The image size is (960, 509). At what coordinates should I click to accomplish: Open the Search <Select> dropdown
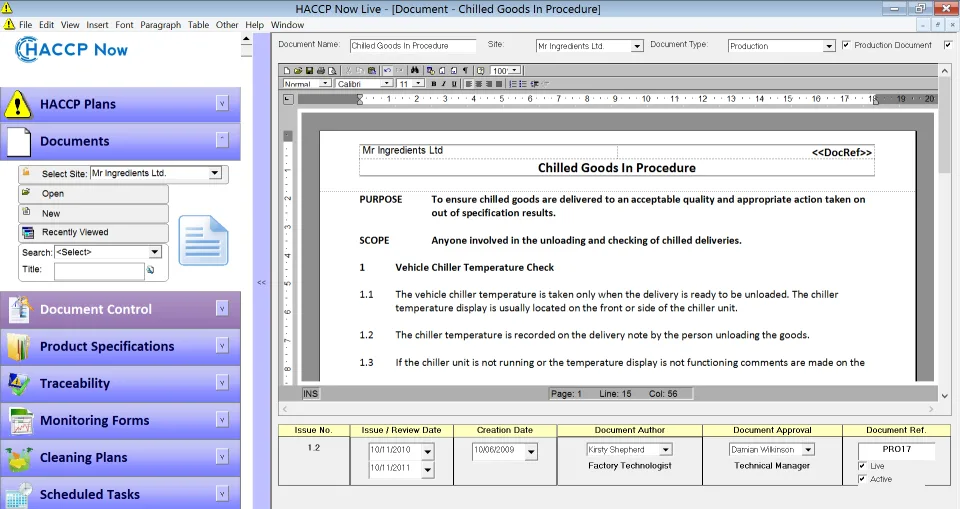tap(155, 252)
